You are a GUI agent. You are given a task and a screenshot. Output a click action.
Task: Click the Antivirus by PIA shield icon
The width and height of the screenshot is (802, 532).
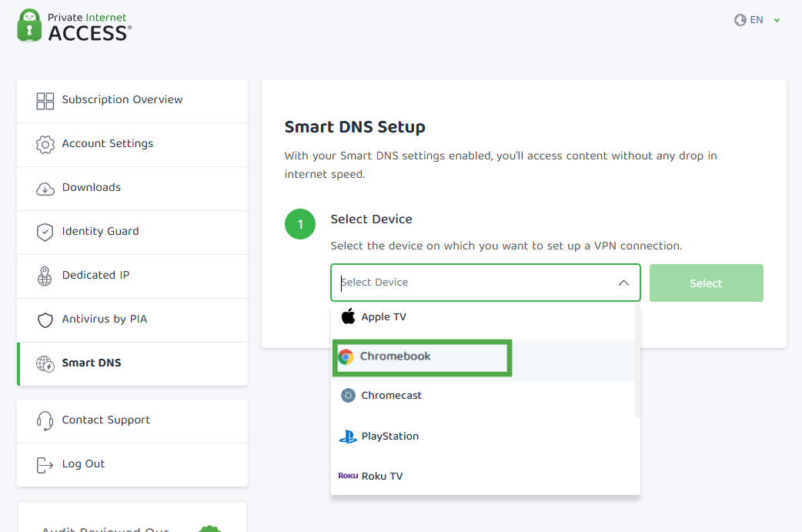tap(45, 320)
